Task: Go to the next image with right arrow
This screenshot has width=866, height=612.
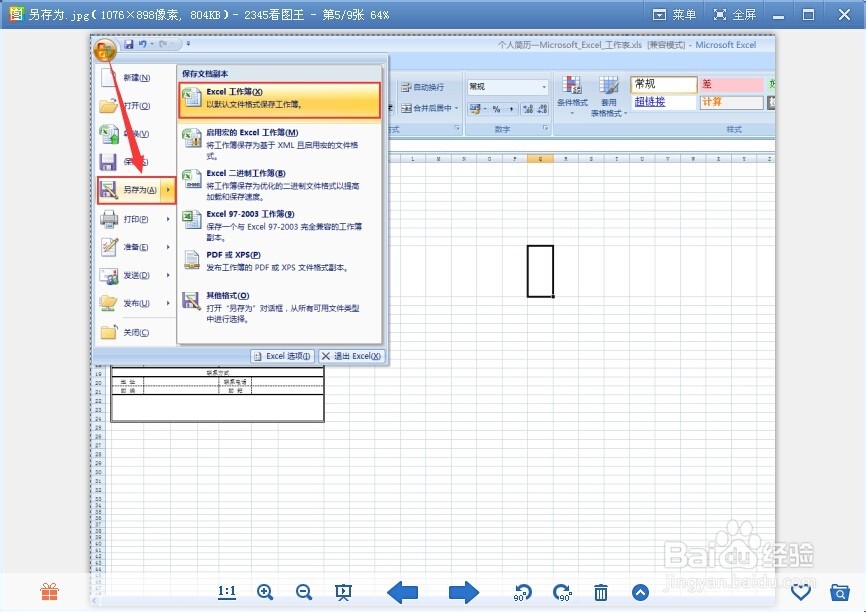Action: 463,592
